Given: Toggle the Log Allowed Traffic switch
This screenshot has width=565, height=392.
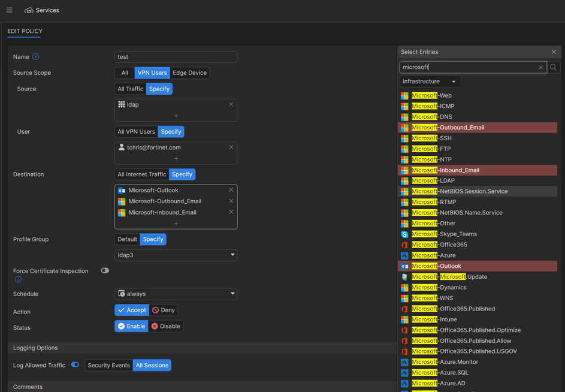Looking at the screenshot, I should pyautogui.click(x=75, y=364).
